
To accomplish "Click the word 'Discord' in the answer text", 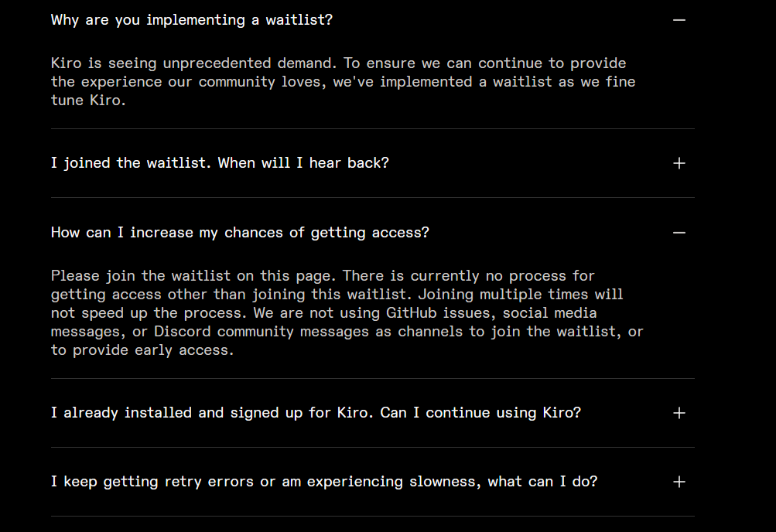I will [183, 332].
